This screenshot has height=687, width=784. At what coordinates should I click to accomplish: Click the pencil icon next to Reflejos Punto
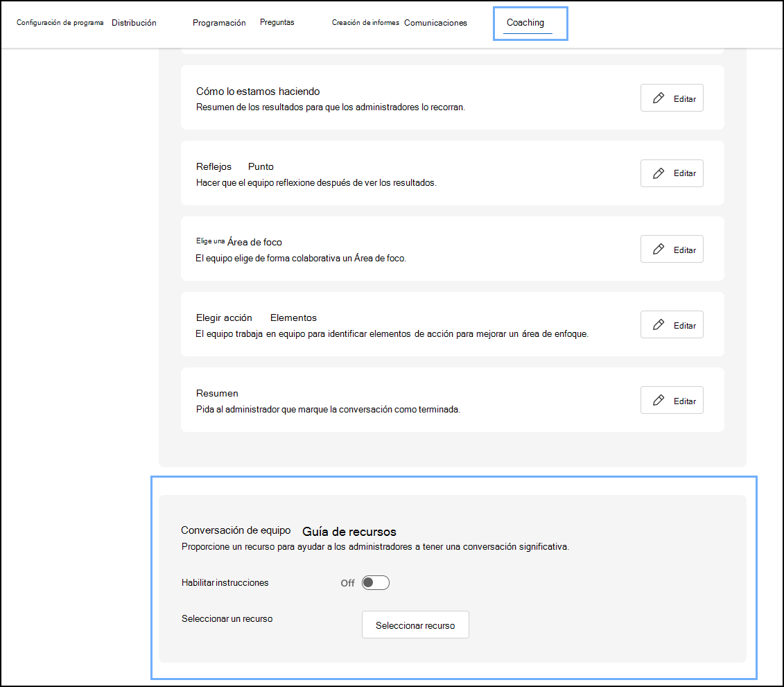click(657, 173)
